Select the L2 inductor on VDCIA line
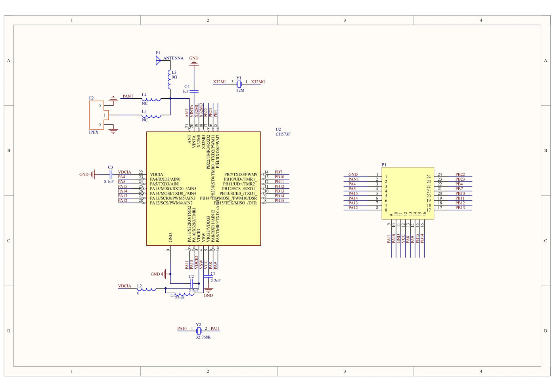Screen dimensions: 555x392 point(148,289)
